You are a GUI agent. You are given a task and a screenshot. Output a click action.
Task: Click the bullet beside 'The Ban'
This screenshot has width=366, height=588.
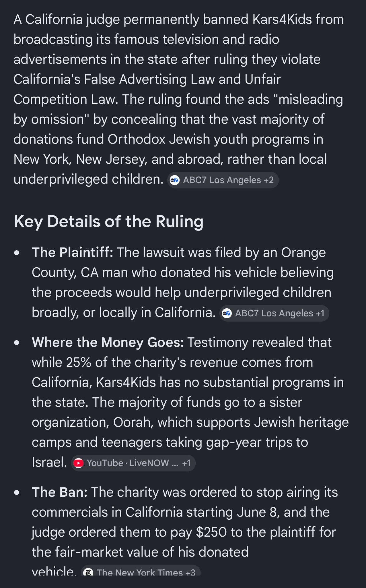pos(17,492)
